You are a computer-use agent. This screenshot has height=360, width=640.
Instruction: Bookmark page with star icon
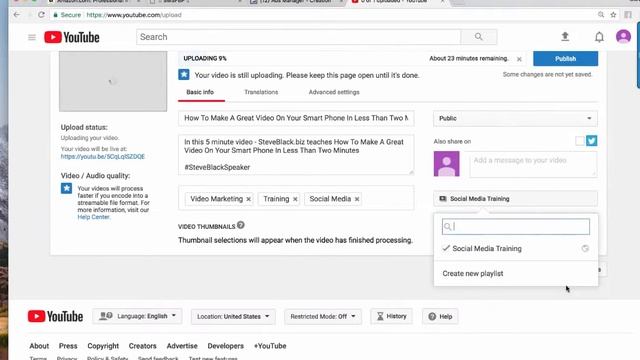613,15
